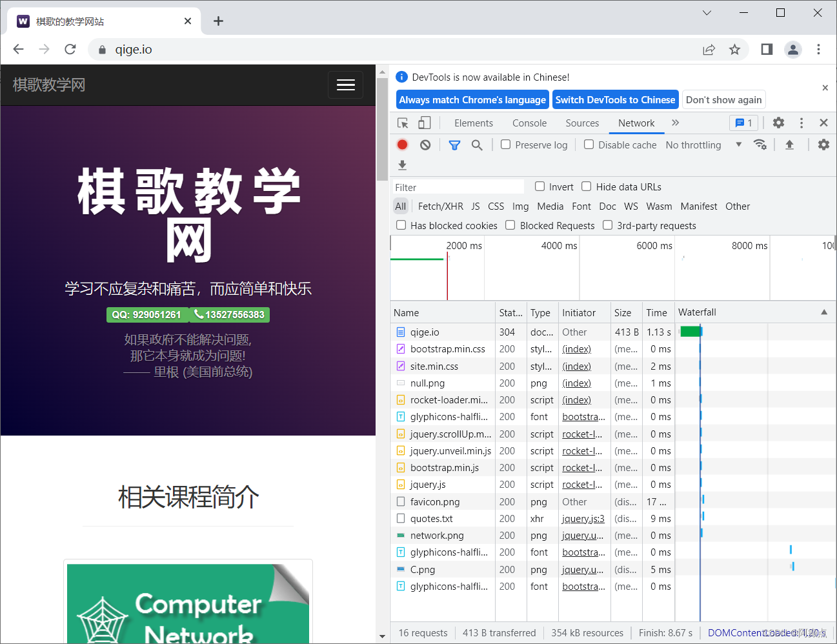Open network conditions via the Wi-Fi icon
This screenshot has width=837, height=644.
point(760,145)
